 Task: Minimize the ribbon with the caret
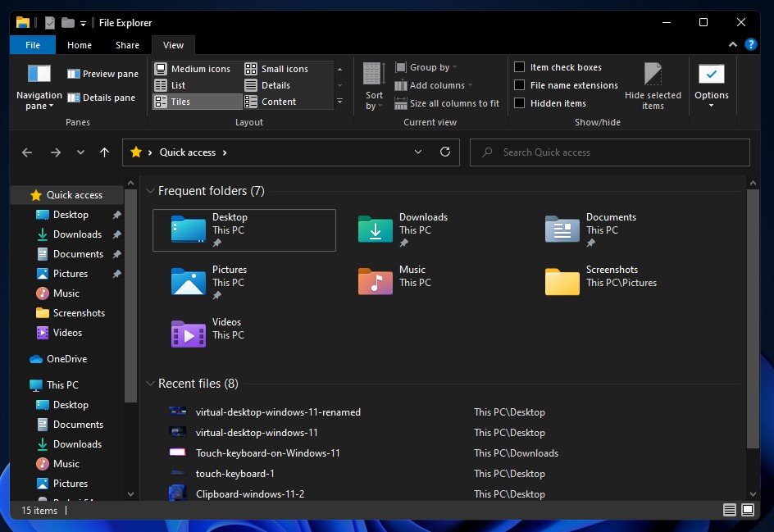(733, 44)
